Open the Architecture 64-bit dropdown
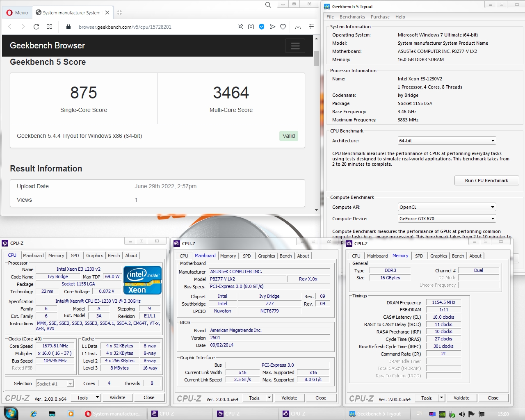 click(447, 141)
